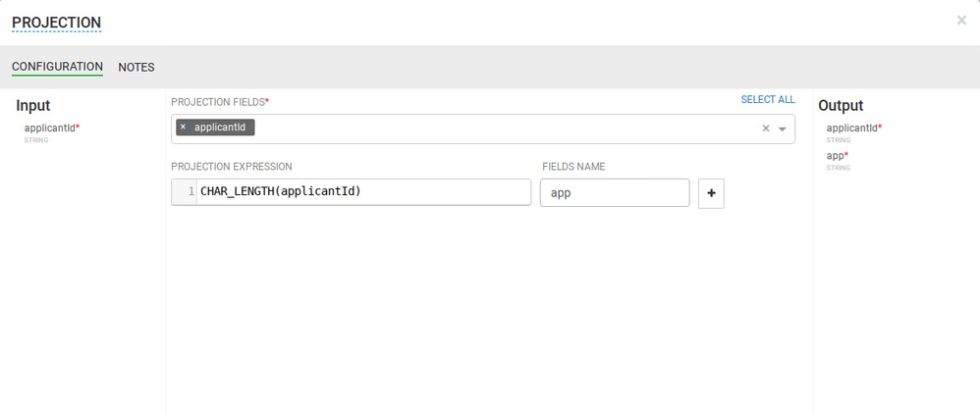980x413 pixels.
Task: Click the Output panel heading
Action: (x=841, y=105)
